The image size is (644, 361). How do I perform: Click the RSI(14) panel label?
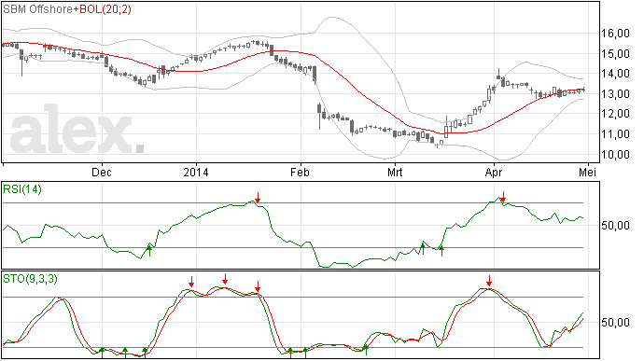22,189
